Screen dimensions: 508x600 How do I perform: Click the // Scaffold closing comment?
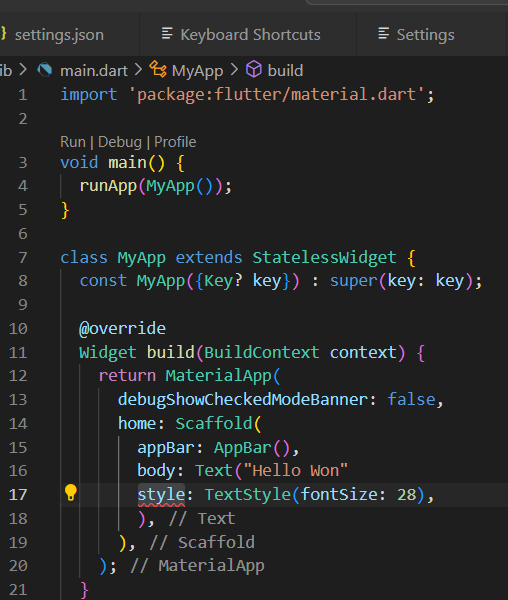click(x=202, y=543)
